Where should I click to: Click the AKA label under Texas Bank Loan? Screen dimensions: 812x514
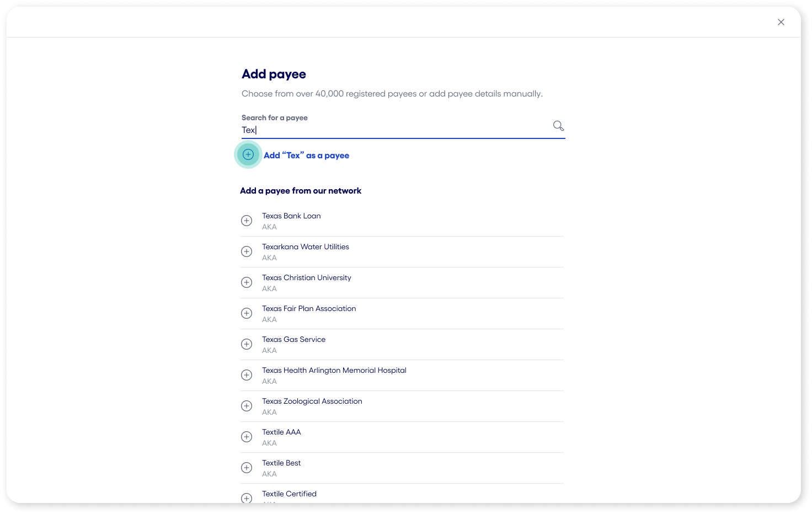tap(269, 227)
